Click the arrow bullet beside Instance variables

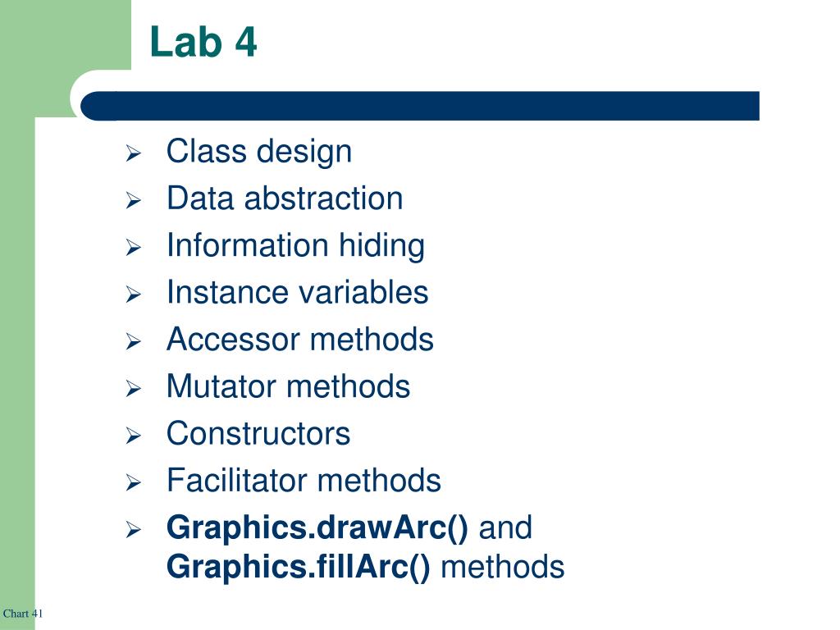coord(134,295)
